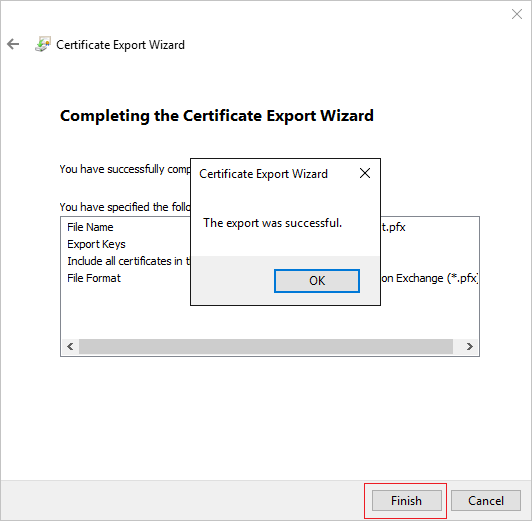Click the Exchange (*.pfx) format value

[x=430, y=278]
